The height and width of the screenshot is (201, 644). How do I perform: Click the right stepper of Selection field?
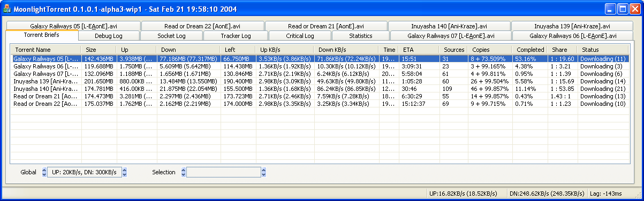pos(263,172)
